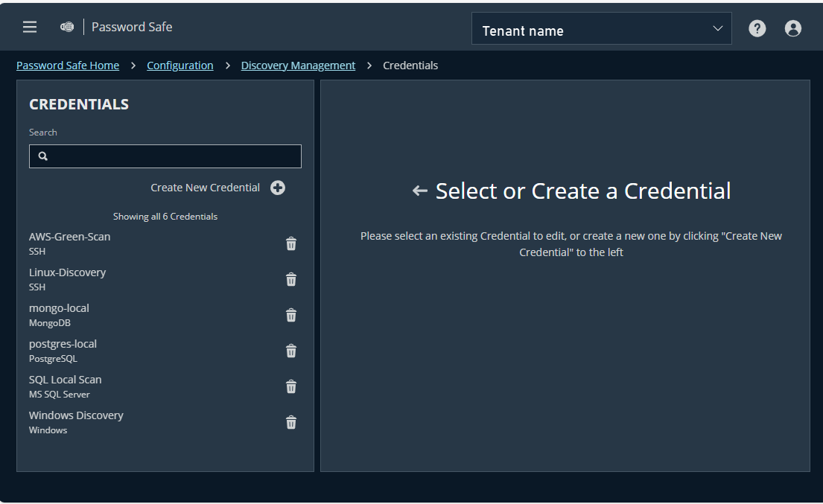823x504 pixels.
Task: Click the back arrow beside Select or Create heading
Action: point(419,191)
